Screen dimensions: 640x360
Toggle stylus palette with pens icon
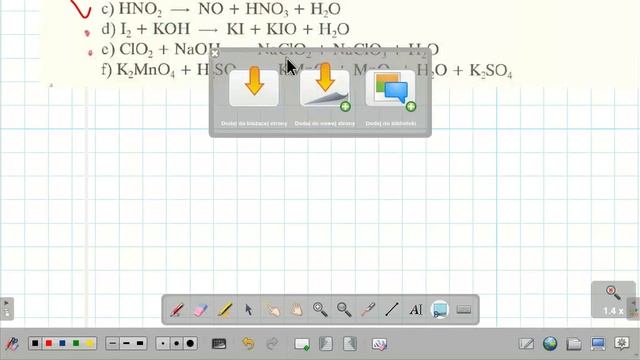point(12,344)
